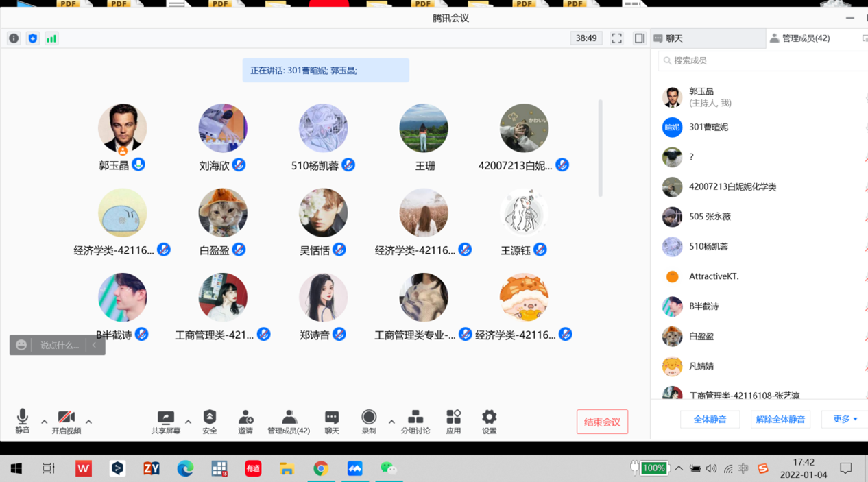The height and width of the screenshot is (482, 868).
Task: Toggle microphone mute (静音)
Action: [23, 418]
